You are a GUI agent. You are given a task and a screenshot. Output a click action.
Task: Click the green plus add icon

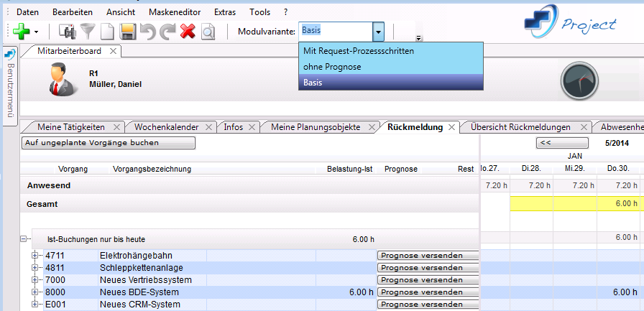click(22, 31)
